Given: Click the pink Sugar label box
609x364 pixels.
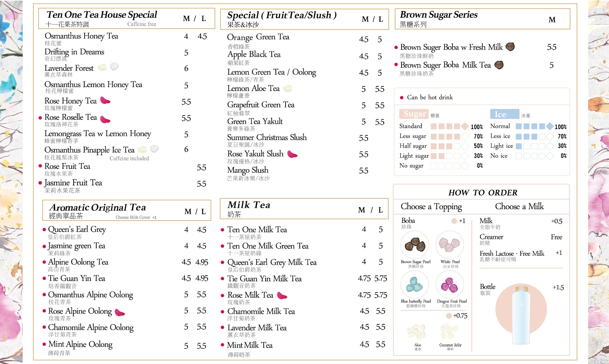Looking at the screenshot, I should click(414, 114).
